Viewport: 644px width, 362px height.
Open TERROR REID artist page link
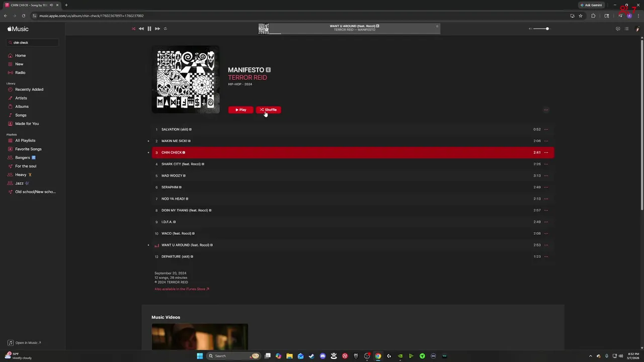click(x=248, y=77)
